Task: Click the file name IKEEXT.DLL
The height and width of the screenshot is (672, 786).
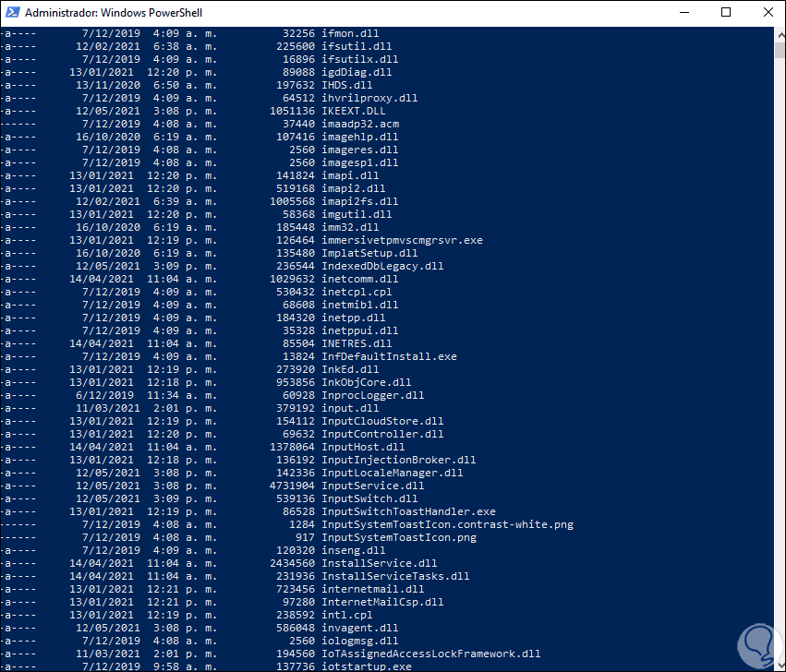Action: click(x=354, y=112)
